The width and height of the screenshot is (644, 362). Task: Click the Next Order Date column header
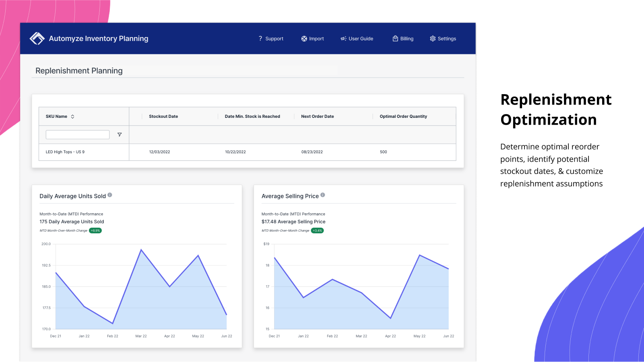(318, 117)
